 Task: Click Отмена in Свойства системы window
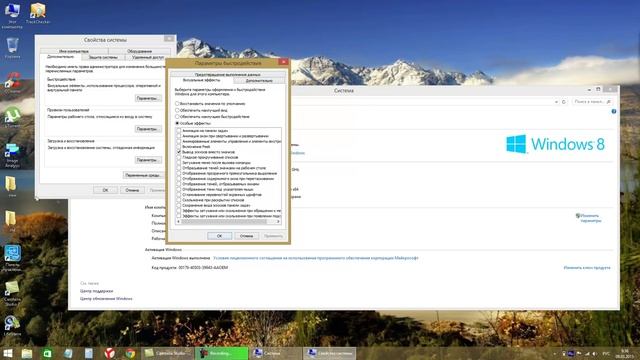point(132,190)
